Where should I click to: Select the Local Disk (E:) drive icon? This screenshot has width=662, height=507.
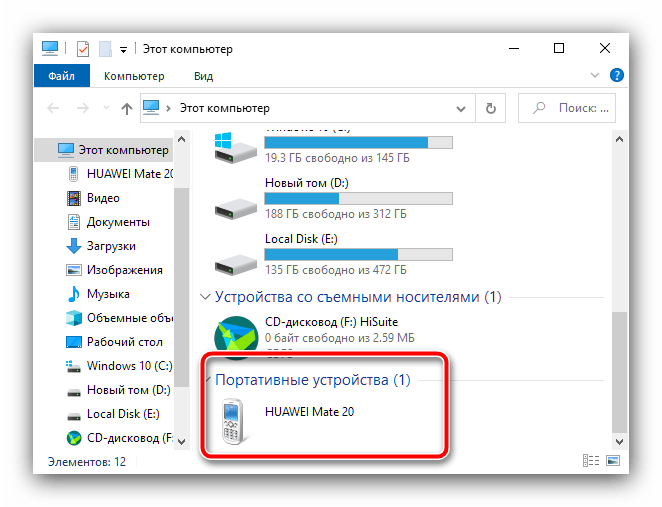[236, 265]
